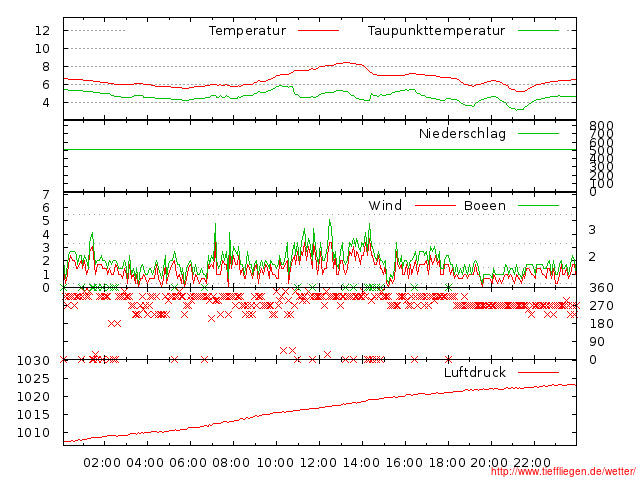Image resolution: width=640 pixels, height=480 pixels.
Task: Click the red Luftdruck legend line sample
Action: pyautogui.click(x=538, y=372)
